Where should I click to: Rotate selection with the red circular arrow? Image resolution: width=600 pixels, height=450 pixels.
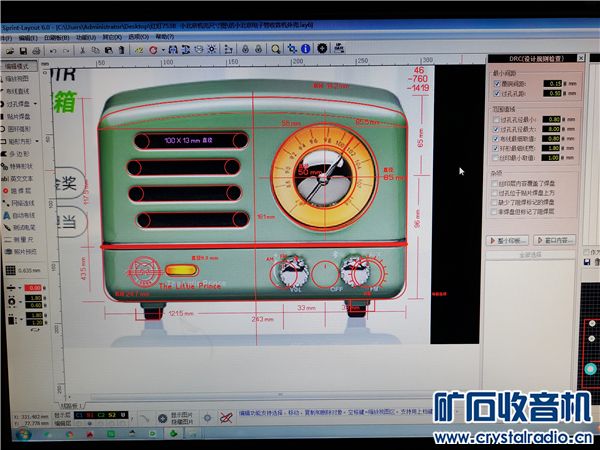pos(153,50)
